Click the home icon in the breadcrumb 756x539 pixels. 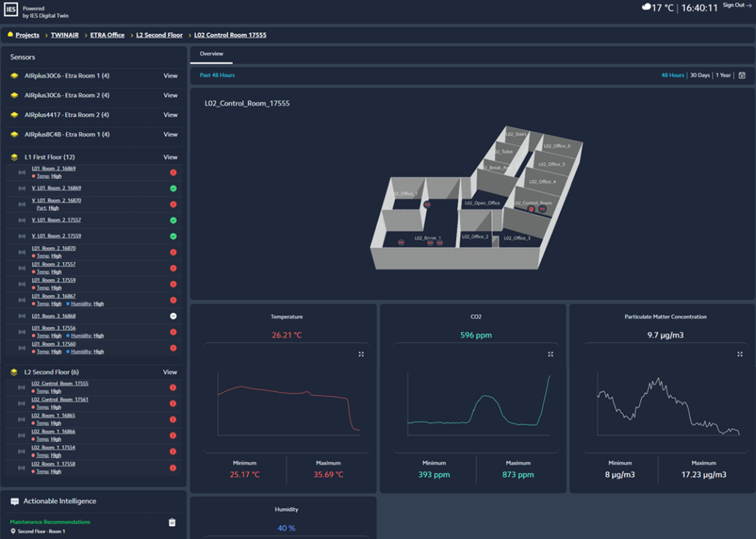pyautogui.click(x=10, y=34)
